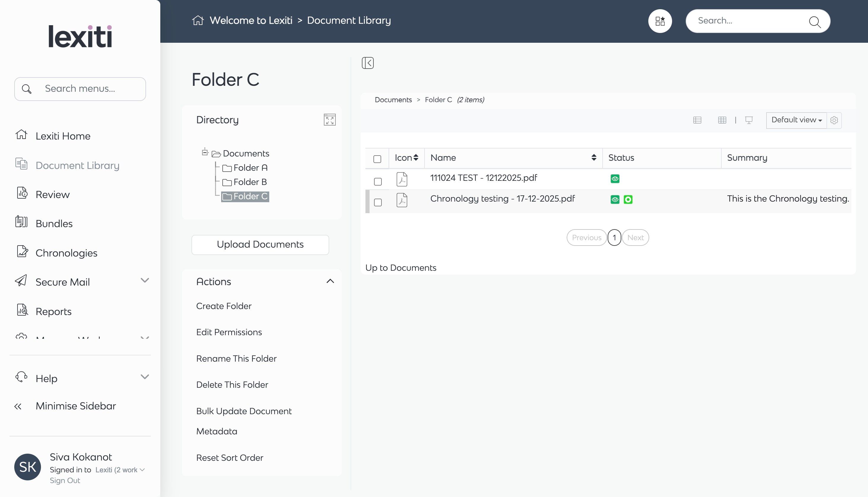This screenshot has height=497, width=868.
Task: Switch to grid table view icon
Action: coord(722,120)
